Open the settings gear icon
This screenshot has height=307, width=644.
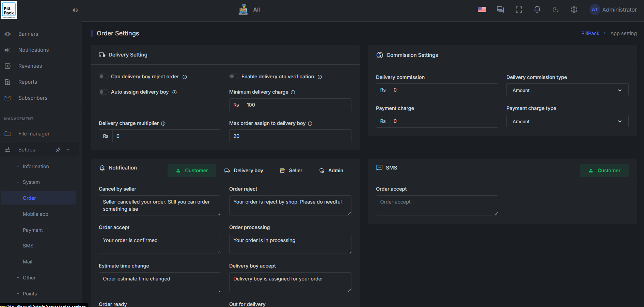point(574,10)
